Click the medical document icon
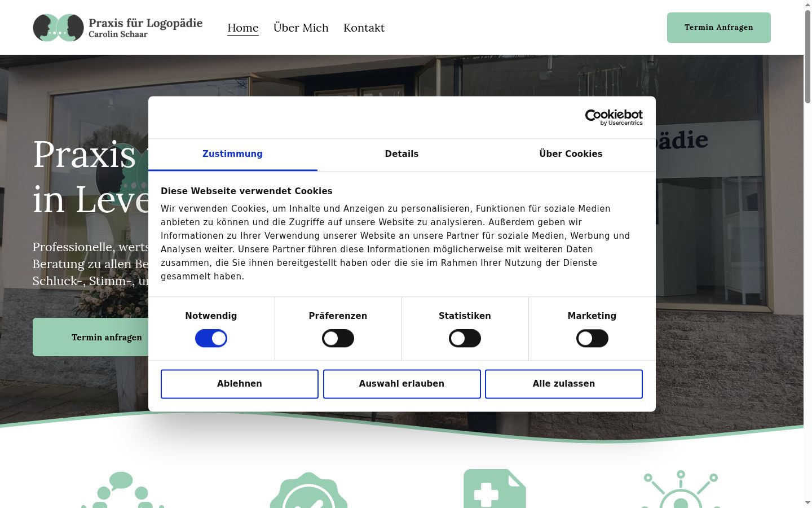The width and height of the screenshot is (812, 508). pyautogui.click(x=495, y=489)
